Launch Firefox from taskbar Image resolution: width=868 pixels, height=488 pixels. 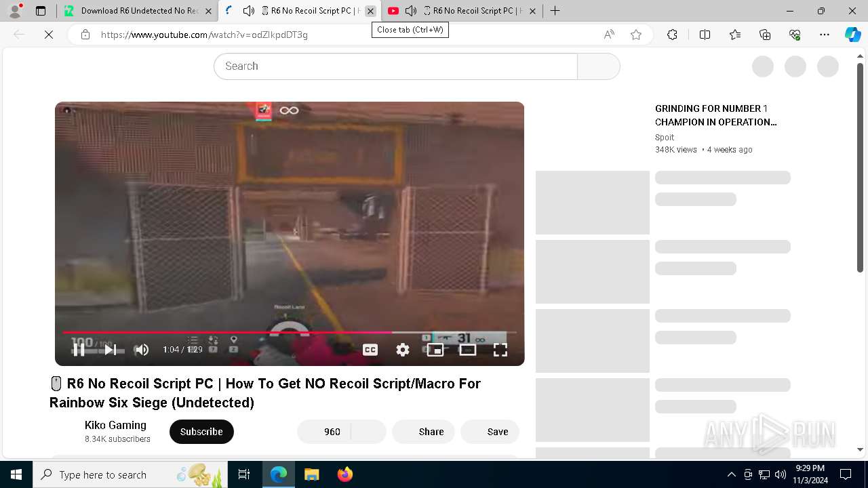pos(344,474)
